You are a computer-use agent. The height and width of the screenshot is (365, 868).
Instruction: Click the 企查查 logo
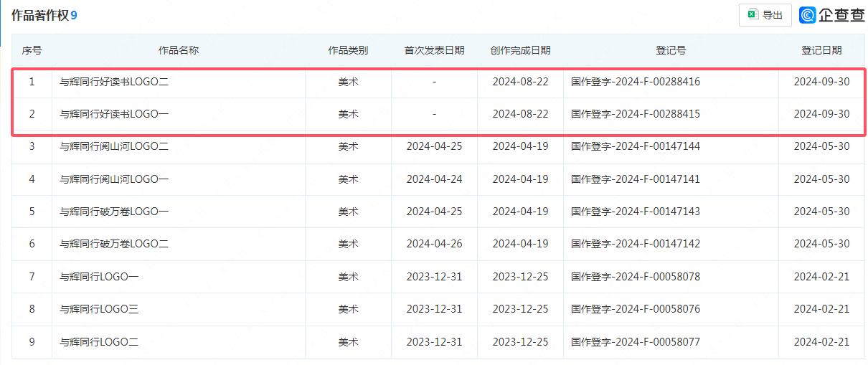click(x=833, y=15)
